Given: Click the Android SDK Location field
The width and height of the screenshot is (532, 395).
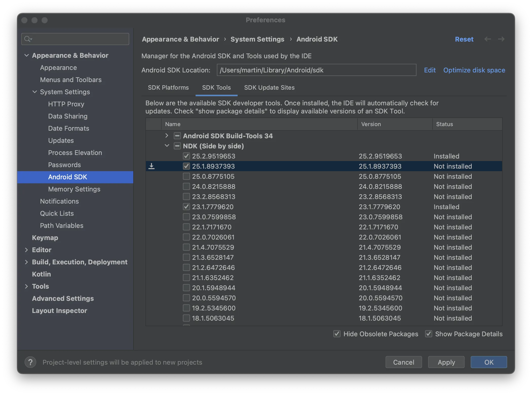Looking at the screenshot, I should click(x=316, y=70).
